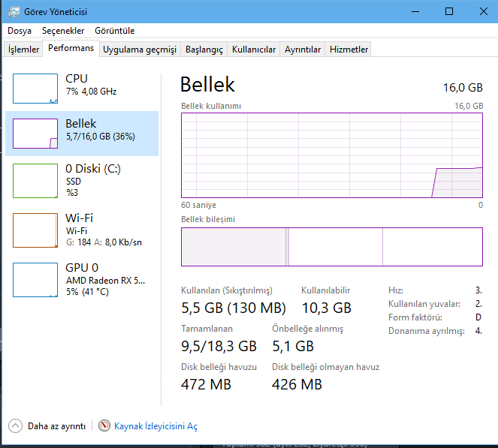498x448 pixels.
Task: Open the 0 Diski (C:) graph thumbnail
Action: click(x=35, y=180)
